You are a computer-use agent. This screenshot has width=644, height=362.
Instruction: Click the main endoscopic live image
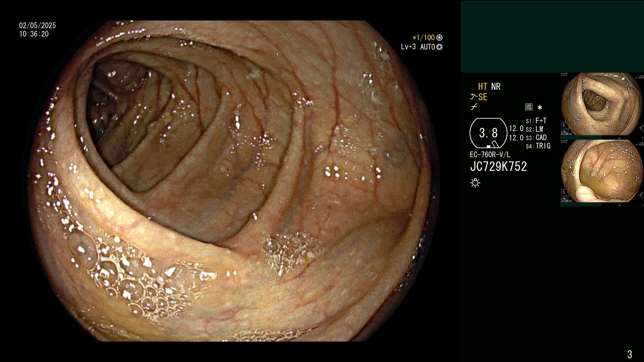click(231, 181)
